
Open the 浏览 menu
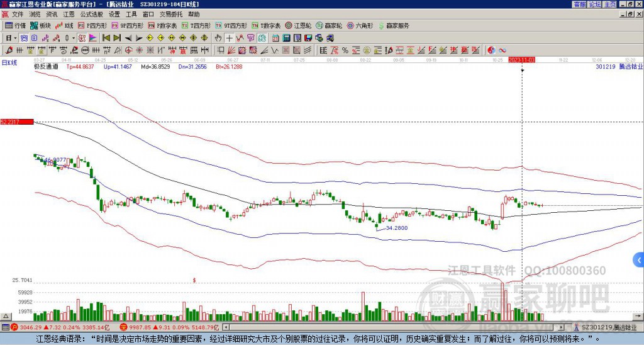click(x=35, y=14)
